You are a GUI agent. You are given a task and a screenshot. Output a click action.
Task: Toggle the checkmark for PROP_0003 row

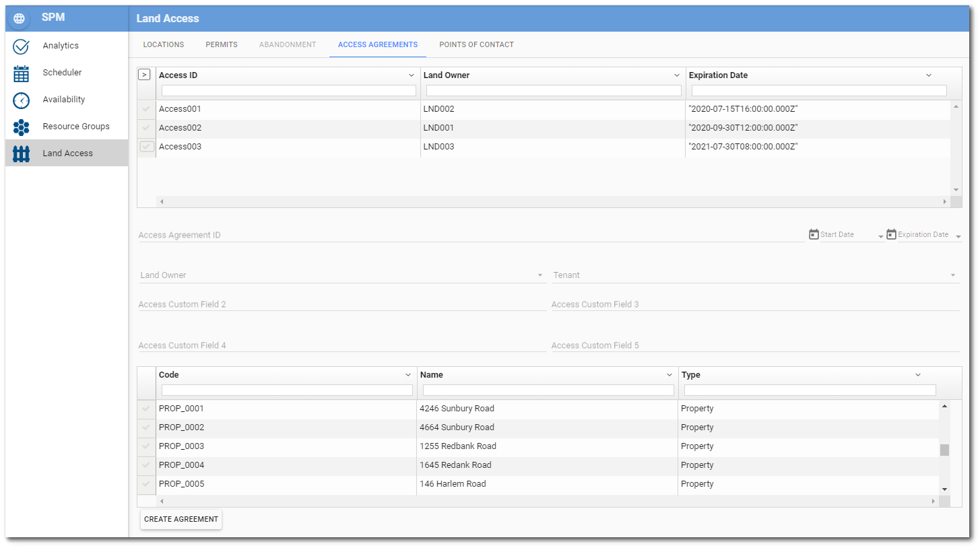146,446
